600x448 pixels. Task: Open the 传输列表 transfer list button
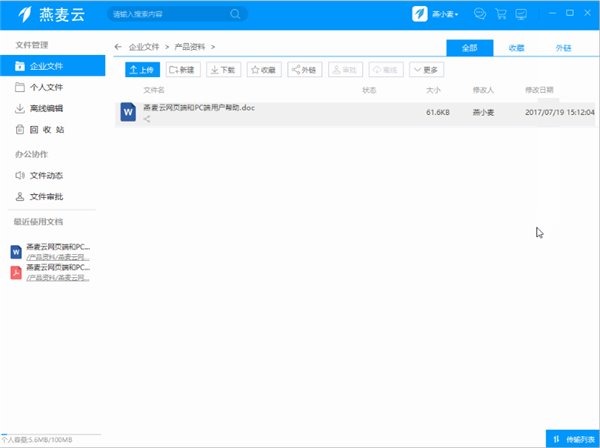tap(573, 439)
